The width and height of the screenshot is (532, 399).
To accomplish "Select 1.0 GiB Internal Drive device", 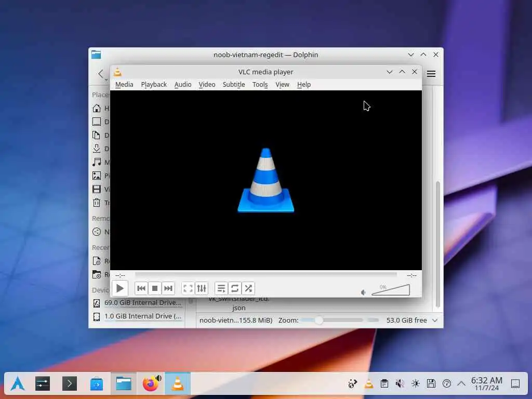I will pos(137,316).
